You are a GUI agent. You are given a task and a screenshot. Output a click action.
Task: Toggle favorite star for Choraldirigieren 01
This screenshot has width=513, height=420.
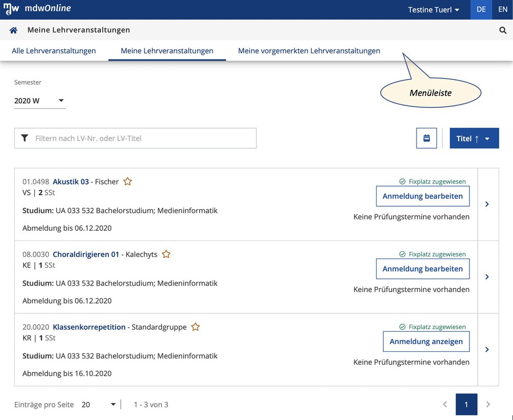166,254
